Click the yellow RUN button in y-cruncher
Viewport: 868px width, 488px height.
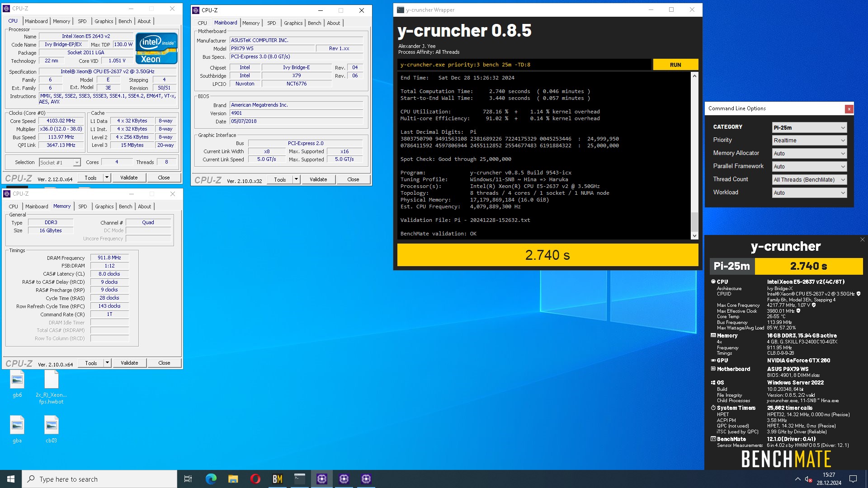[x=675, y=65]
